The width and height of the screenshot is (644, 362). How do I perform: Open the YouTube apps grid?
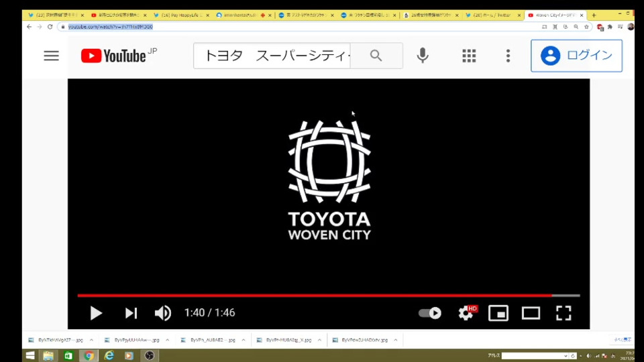pyautogui.click(x=469, y=56)
